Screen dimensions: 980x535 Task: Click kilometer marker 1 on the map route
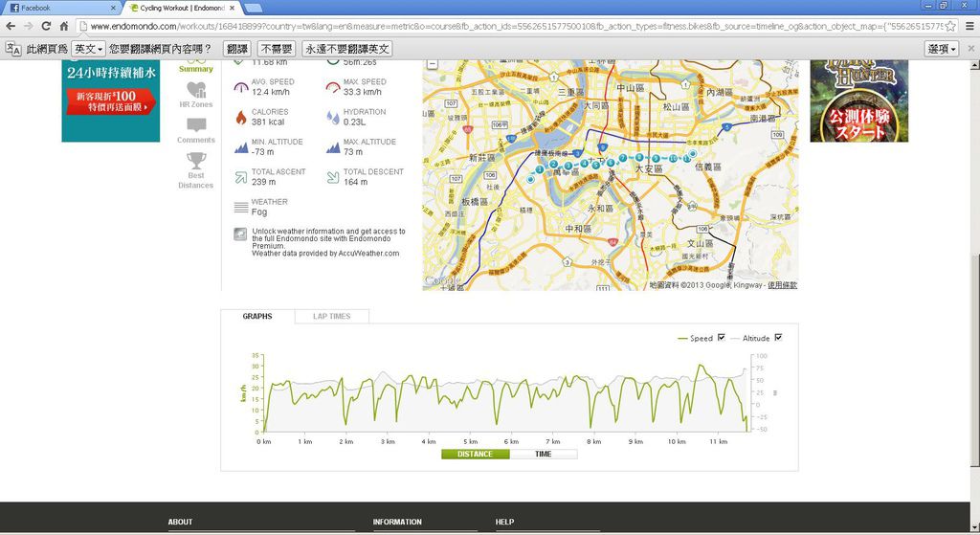tap(540, 169)
